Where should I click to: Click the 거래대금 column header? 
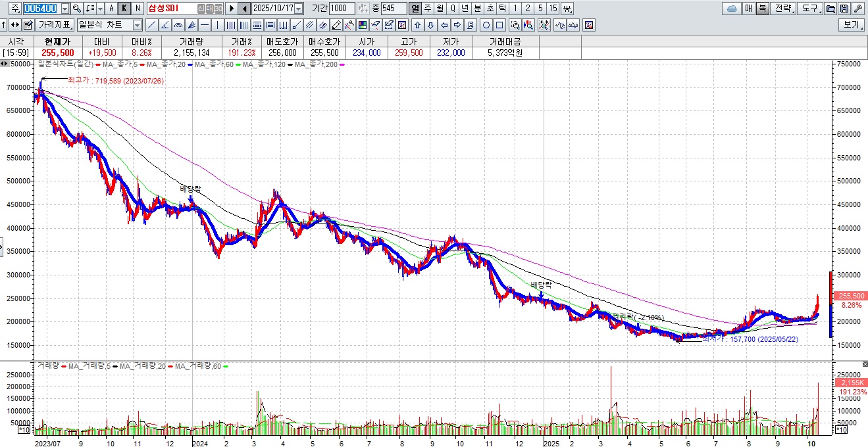click(505, 41)
